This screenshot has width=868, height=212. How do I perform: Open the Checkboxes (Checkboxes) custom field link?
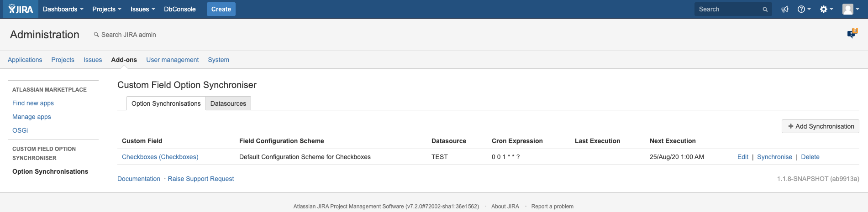click(x=160, y=157)
